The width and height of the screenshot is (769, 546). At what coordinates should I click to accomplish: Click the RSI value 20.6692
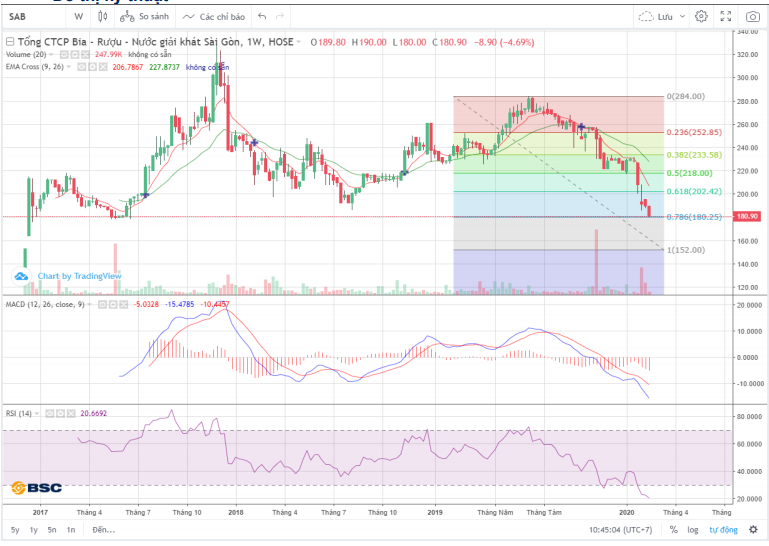click(x=93, y=414)
